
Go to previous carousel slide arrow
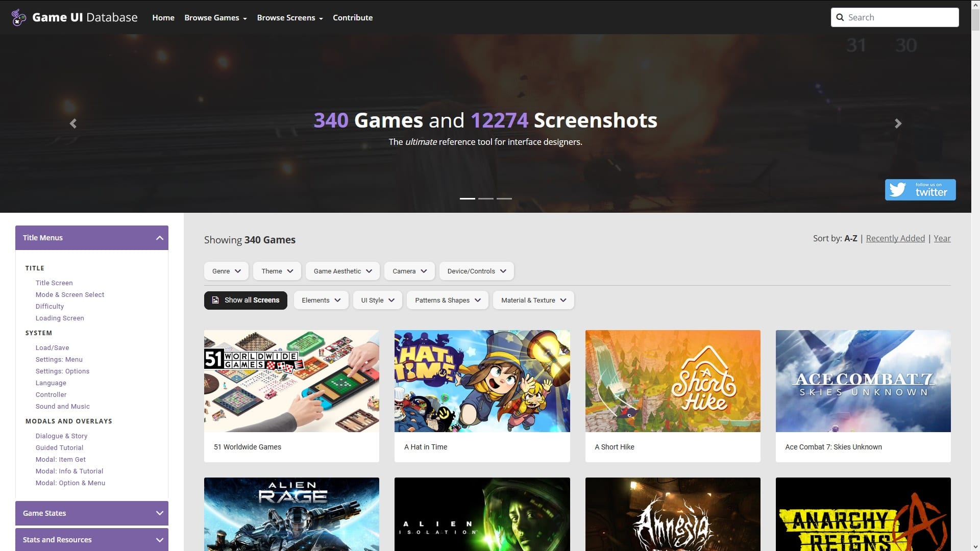(73, 123)
